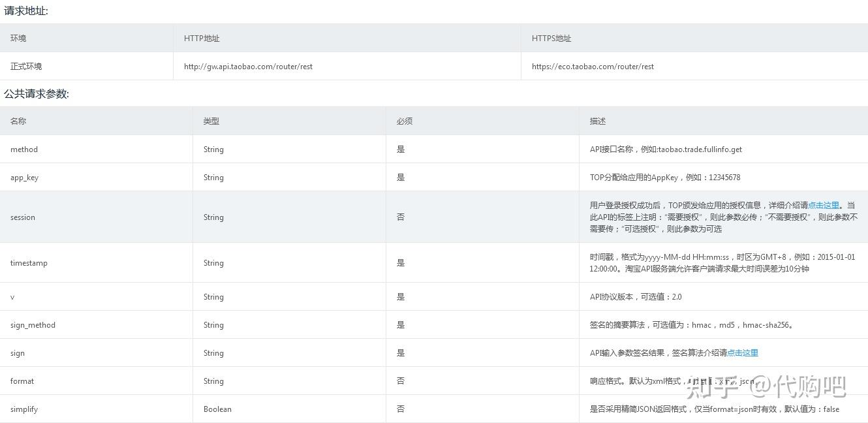Select the v parameter cell
Image resolution: width=868 pixels, height=423 pixels.
(x=12, y=296)
